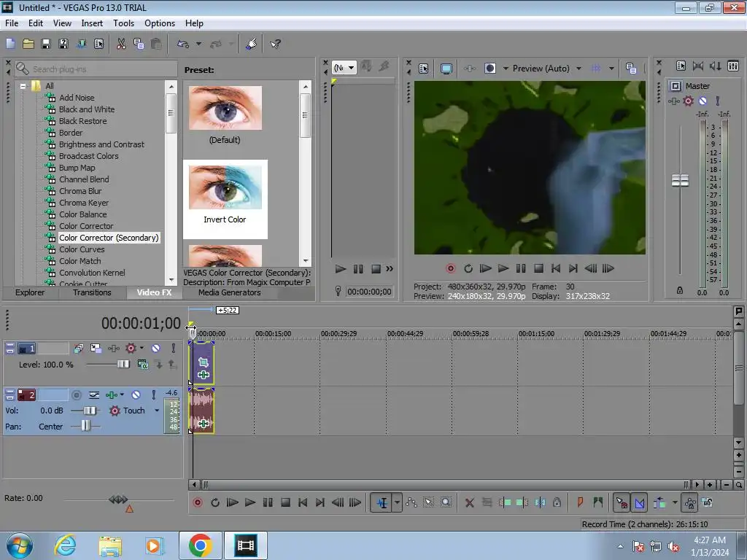Play from start in the timeline transport
The image size is (747, 560).
click(x=233, y=502)
